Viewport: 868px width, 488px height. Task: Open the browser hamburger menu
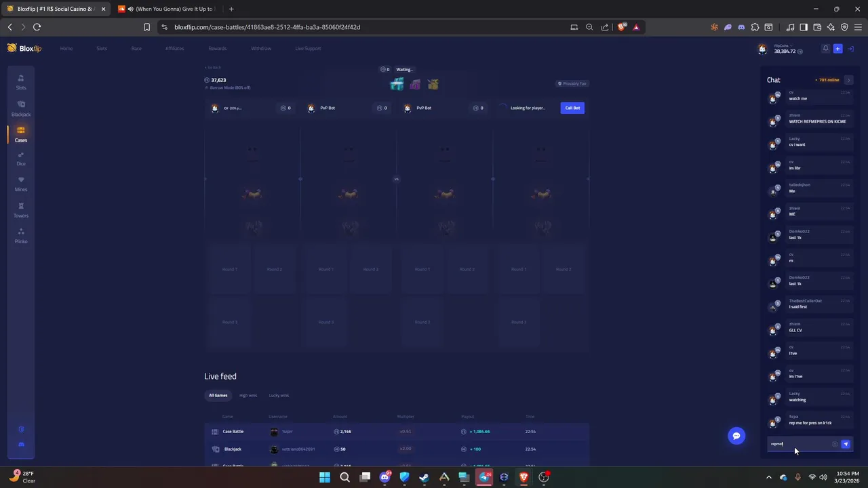[x=858, y=27]
